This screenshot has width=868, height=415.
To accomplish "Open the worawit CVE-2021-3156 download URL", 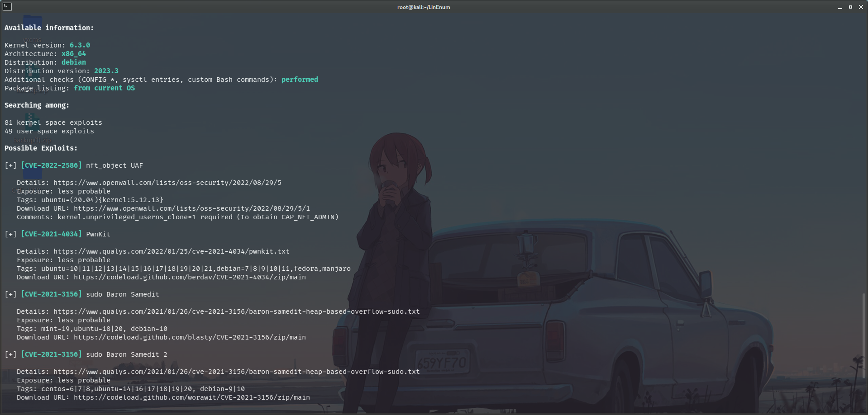I will pyautogui.click(x=192, y=397).
